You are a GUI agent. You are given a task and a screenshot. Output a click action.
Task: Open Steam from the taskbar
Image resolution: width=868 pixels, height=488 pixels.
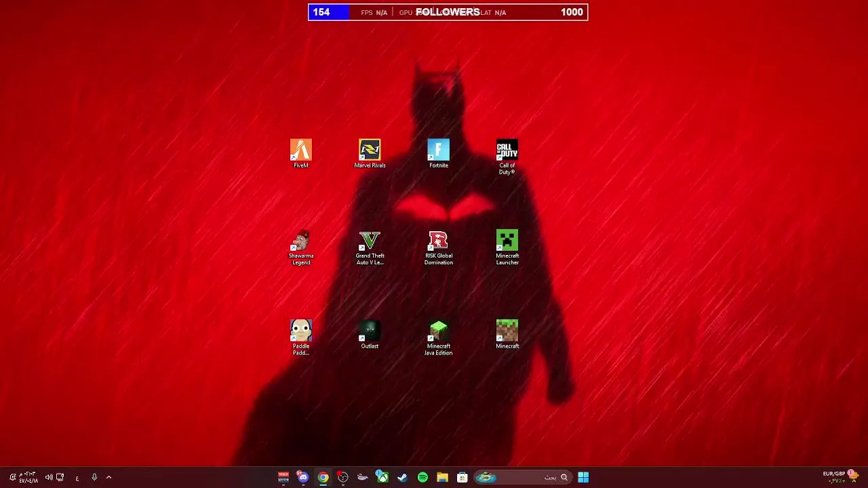[x=403, y=477]
